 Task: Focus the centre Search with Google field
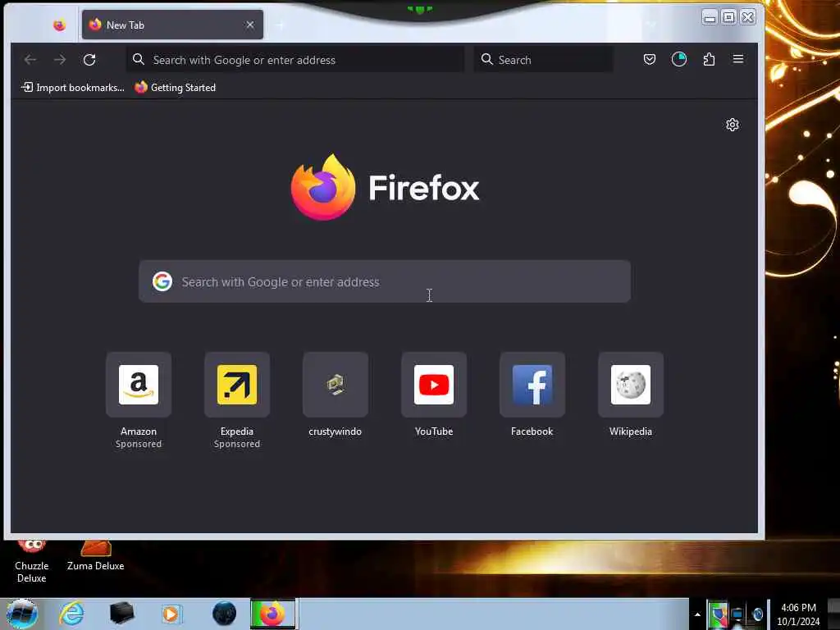point(385,281)
